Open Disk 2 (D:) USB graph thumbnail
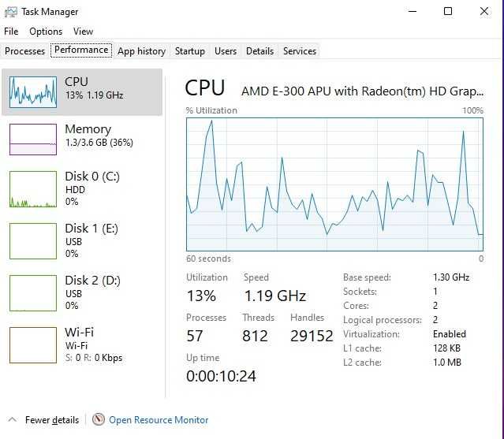504x439 pixels. point(33,292)
